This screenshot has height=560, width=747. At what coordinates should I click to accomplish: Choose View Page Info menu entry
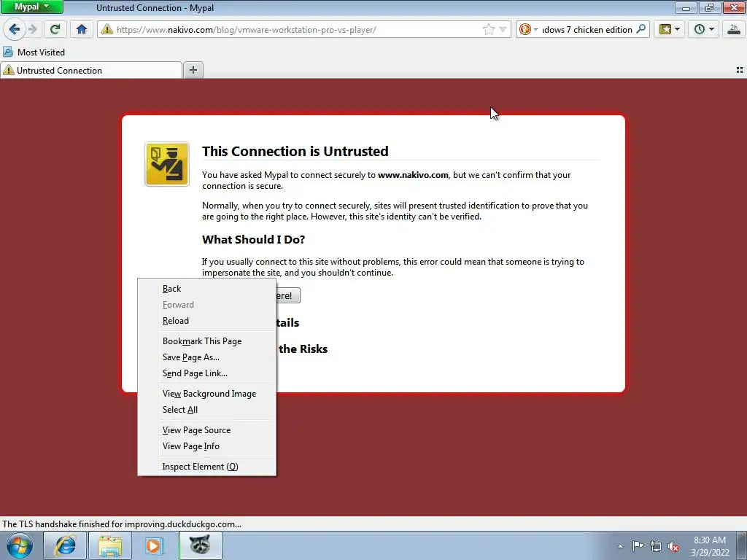point(206,446)
